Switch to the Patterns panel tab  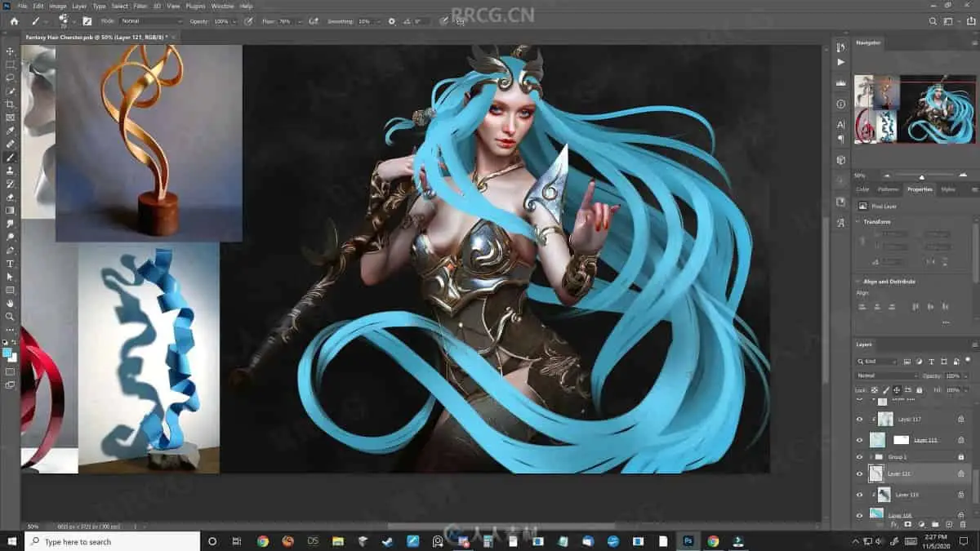(x=888, y=189)
